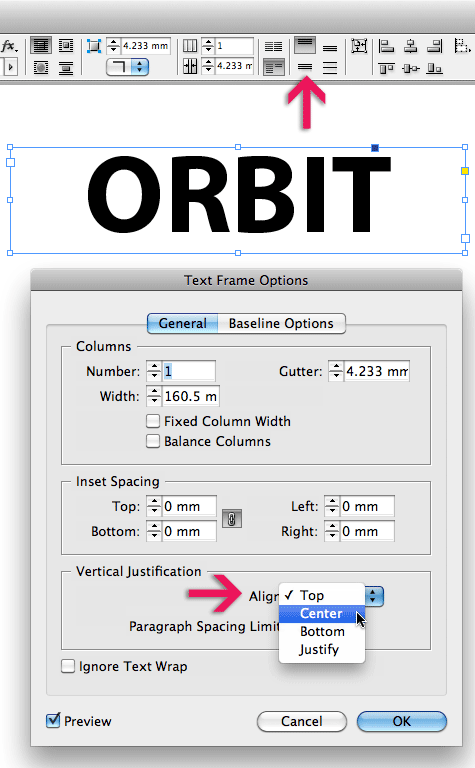Image resolution: width=475 pixels, height=768 pixels.
Task: Select Wrap Around Bounding Box icon
Action: pyautogui.click(x=66, y=46)
